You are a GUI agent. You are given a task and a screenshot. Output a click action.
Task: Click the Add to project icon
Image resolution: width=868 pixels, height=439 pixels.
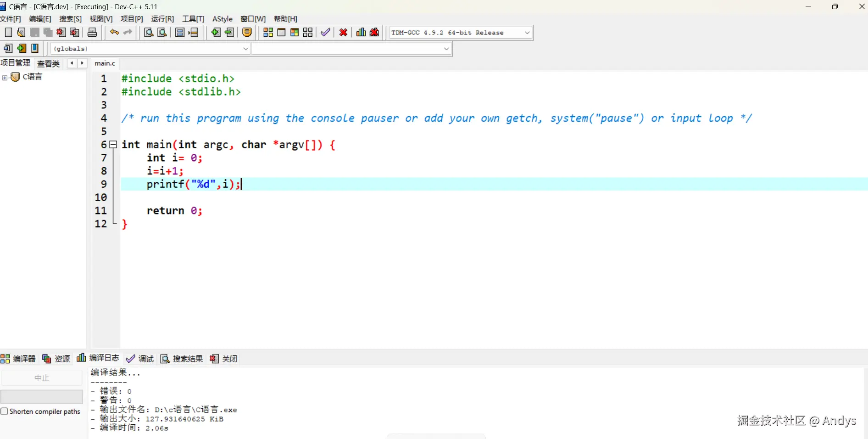216,32
